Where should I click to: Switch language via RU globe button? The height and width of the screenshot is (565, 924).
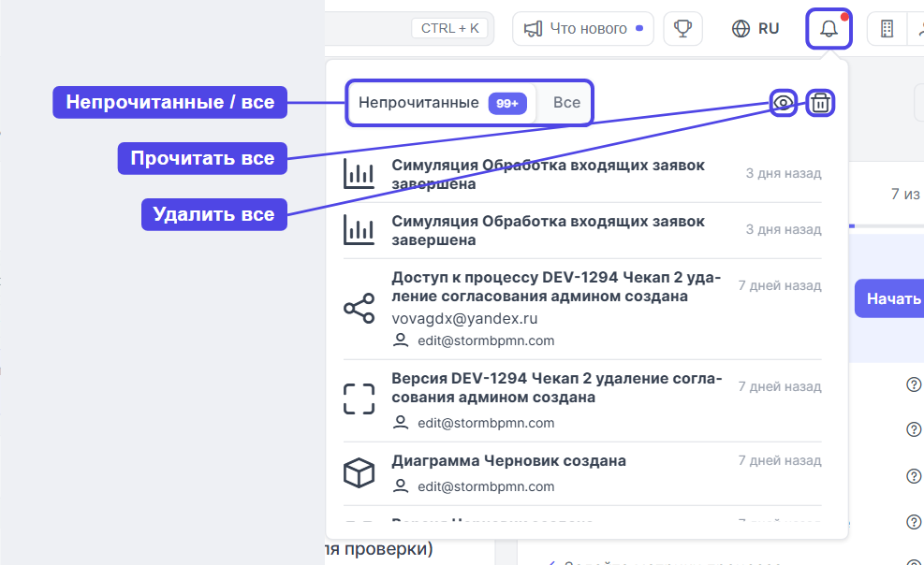pyautogui.click(x=755, y=28)
